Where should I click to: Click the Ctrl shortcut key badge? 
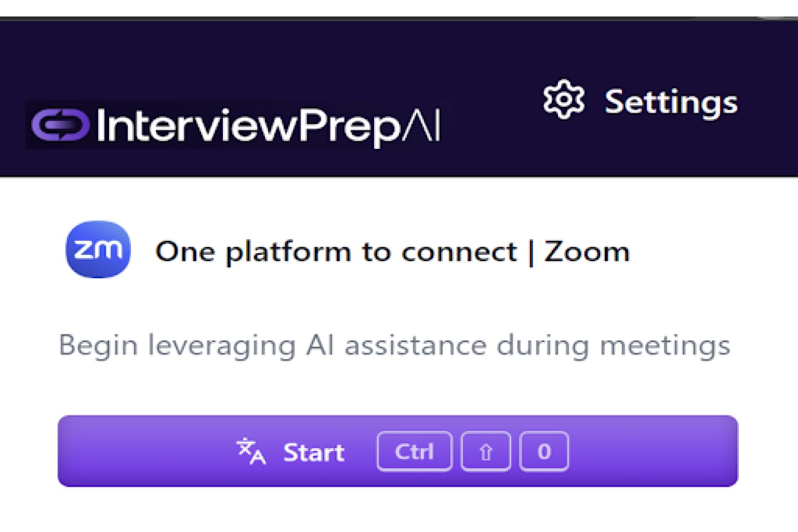point(414,452)
